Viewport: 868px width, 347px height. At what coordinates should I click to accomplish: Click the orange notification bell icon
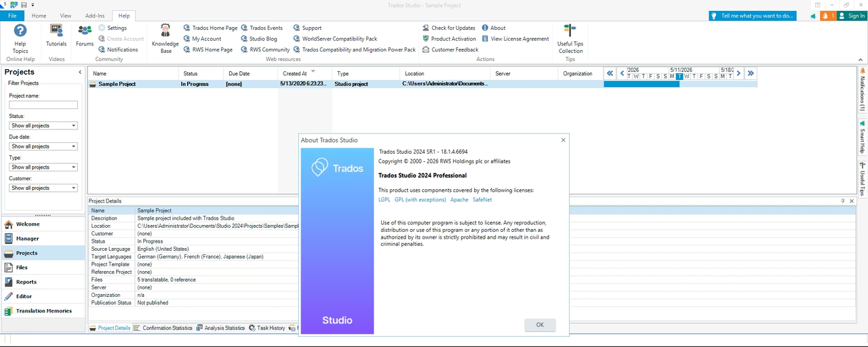(x=827, y=16)
